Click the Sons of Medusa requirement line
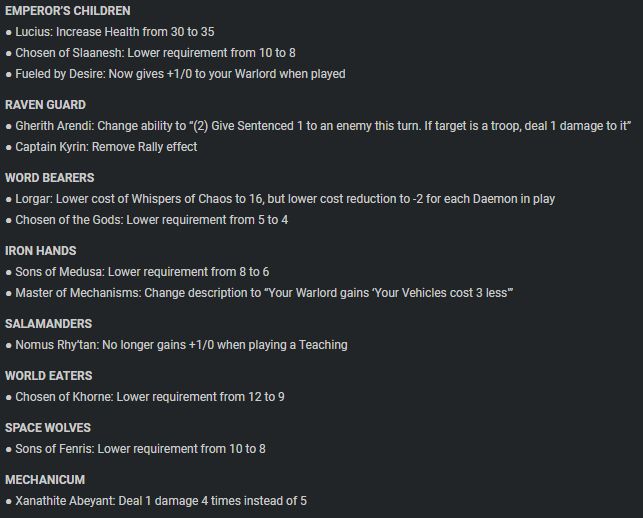643x518 pixels. 141,272
